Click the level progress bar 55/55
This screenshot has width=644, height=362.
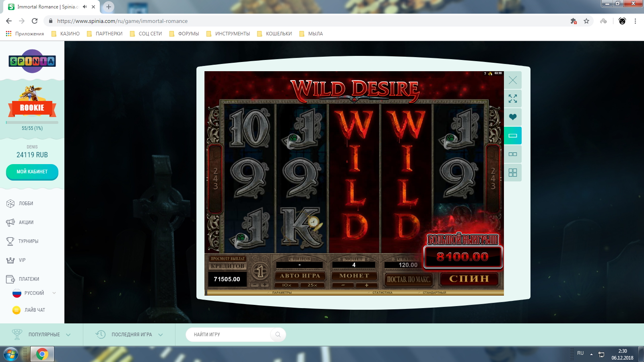pos(32,122)
